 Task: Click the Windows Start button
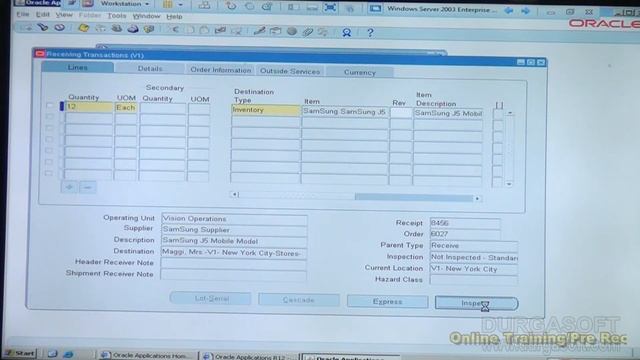point(21,353)
